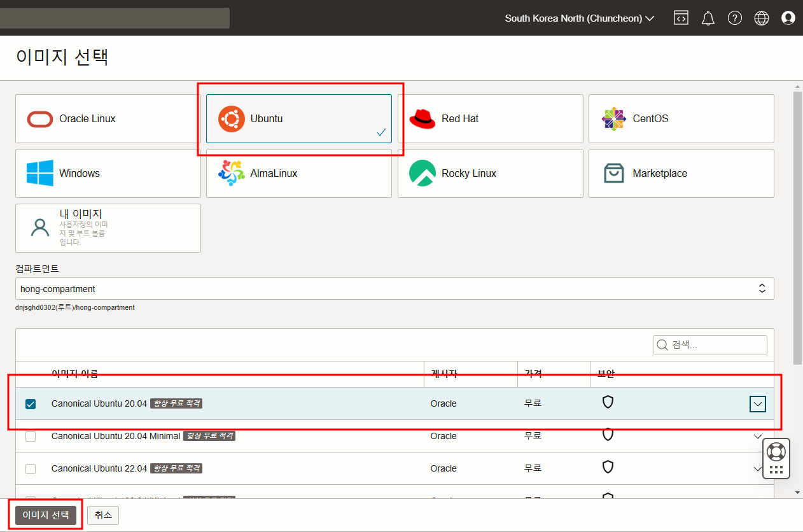This screenshot has height=532, width=803.
Task: Focus the 검색 search field
Action: coord(710,345)
